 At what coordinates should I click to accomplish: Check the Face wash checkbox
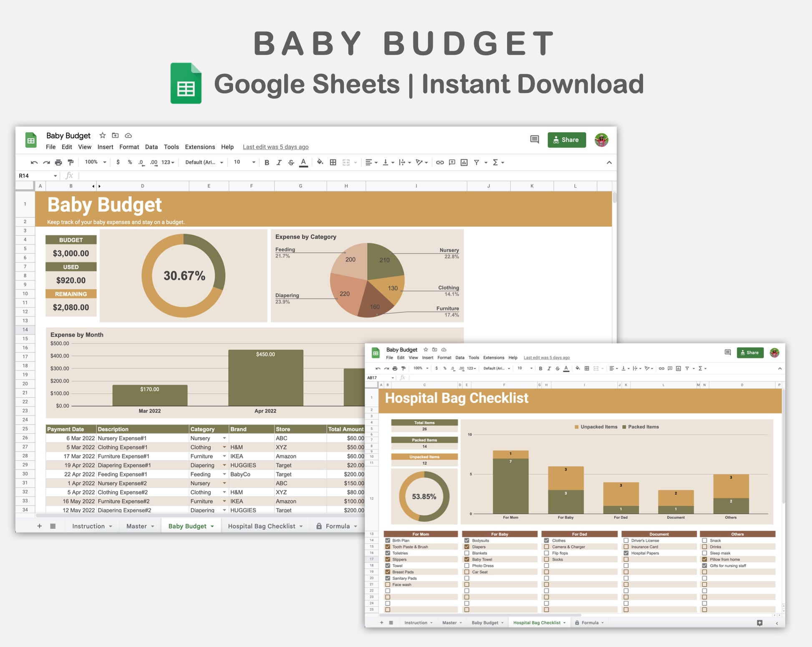click(388, 584)
